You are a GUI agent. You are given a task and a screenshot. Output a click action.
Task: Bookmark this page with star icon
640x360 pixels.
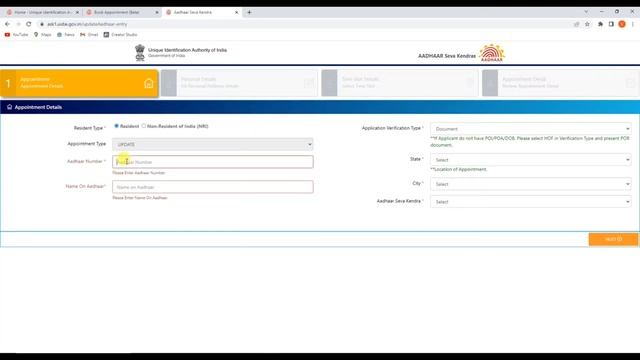pyautogui.click(x=587, y=24)
